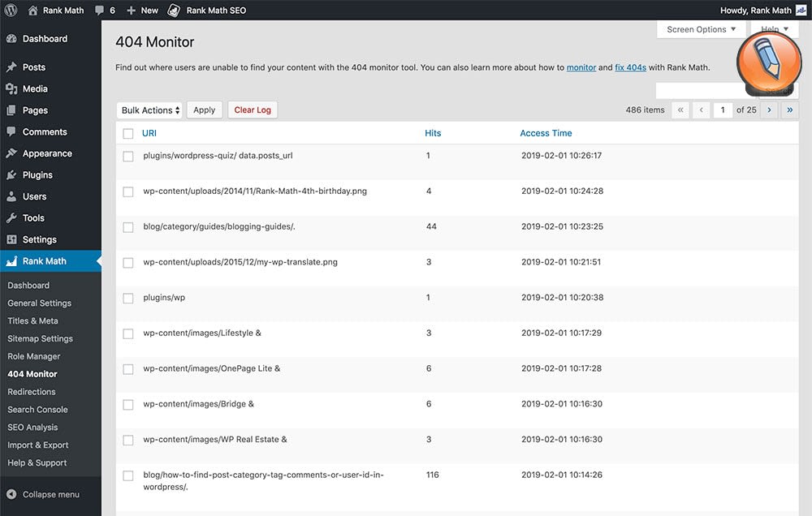
Task: Select the 404 Monitor submenu item
Action: click(32, 374)
